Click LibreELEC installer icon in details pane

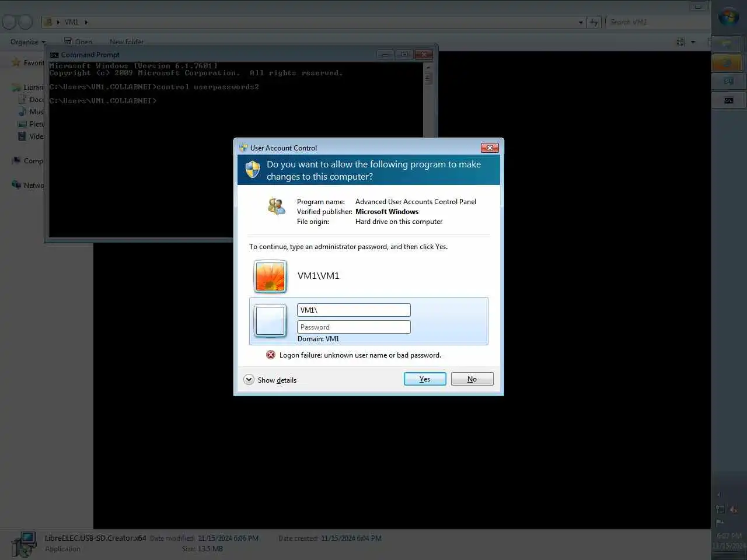pyautogui.click(x=24, y=544)
